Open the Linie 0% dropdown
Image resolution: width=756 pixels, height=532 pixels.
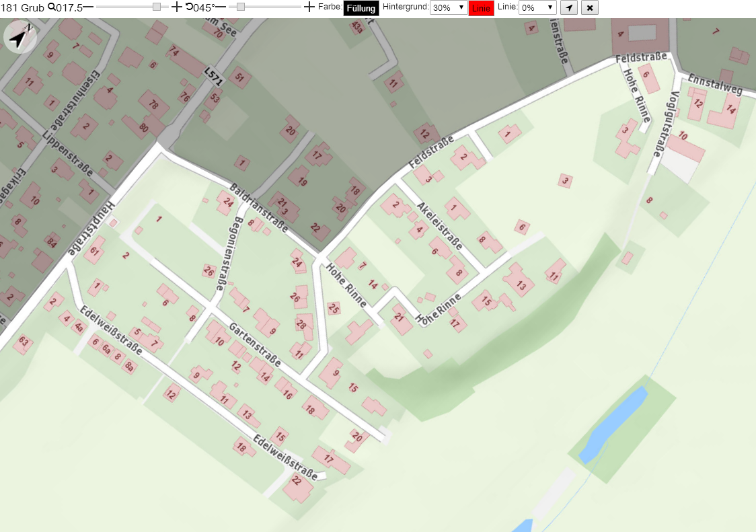537,7
